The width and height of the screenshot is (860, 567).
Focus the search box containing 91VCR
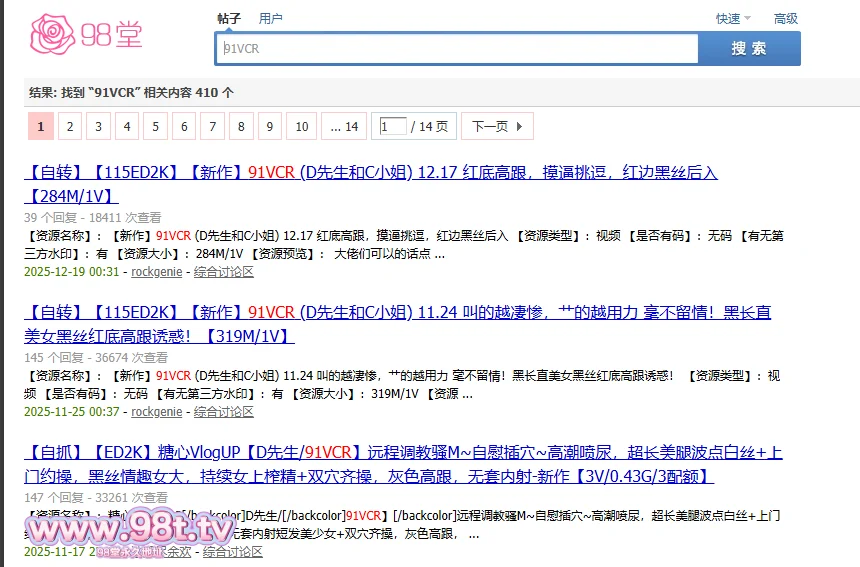pos(457,49)
